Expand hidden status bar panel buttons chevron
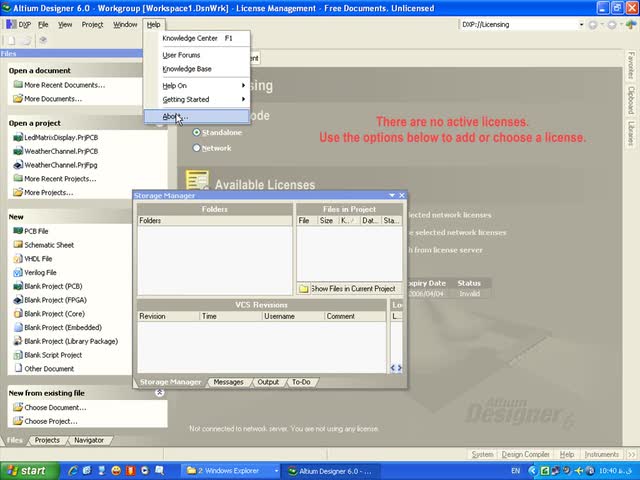This screenshot has height=480, width=640. (x=632, y=454)
